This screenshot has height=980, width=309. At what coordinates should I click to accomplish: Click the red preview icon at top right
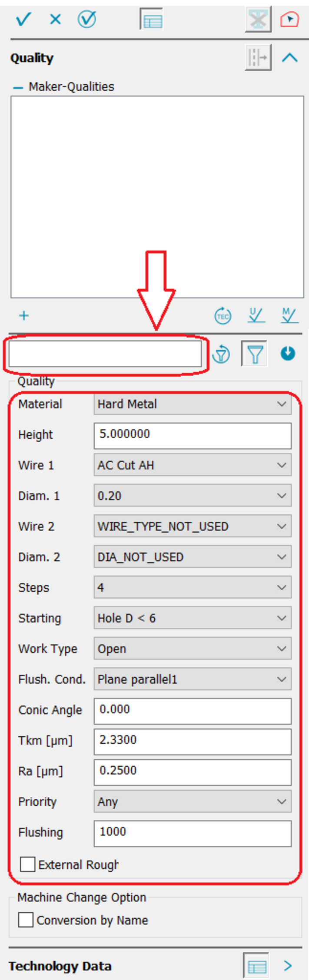[x=289, y=20]
